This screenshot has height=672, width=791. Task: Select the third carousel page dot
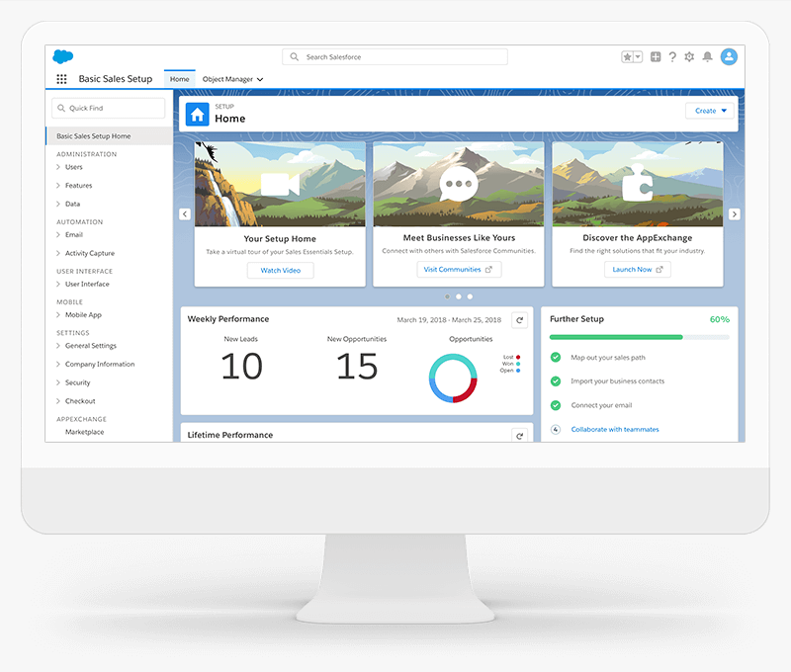[x=471, y=296]
